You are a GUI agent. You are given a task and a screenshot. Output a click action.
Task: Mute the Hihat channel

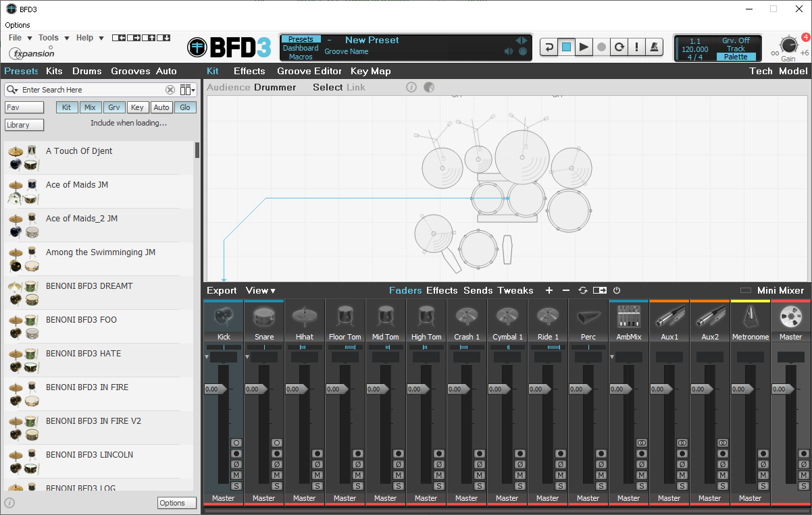pyautogui.click(x=318, y=475)
